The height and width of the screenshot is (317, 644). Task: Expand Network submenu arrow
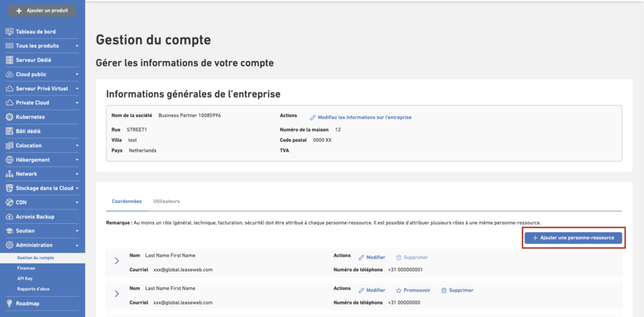pyautogui.click(x=77, y=174)
